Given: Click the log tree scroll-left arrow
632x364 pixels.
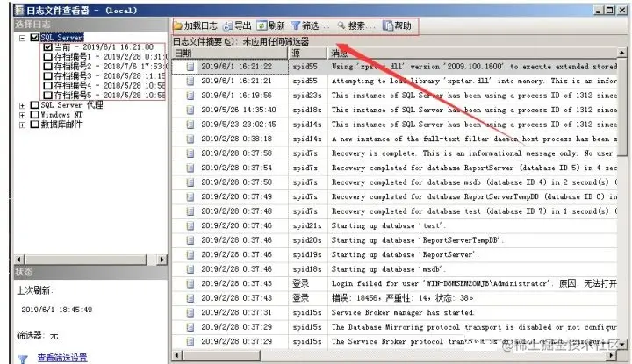Looking at the screenshot, I should click(19, 260).
